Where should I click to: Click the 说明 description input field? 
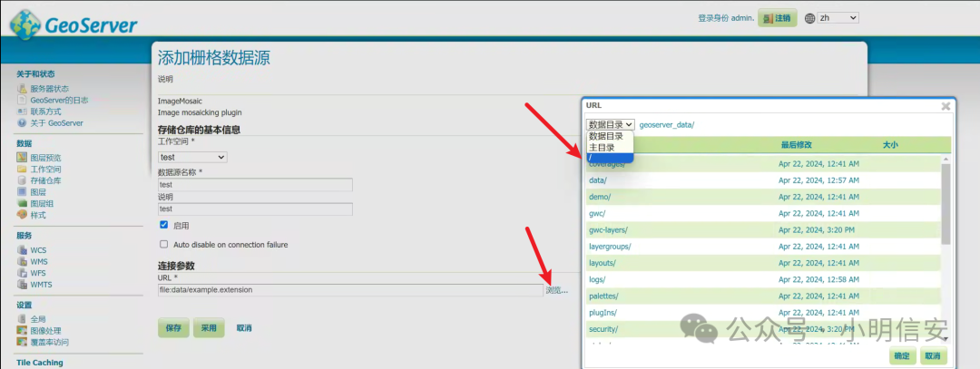(x=256, y=209)
